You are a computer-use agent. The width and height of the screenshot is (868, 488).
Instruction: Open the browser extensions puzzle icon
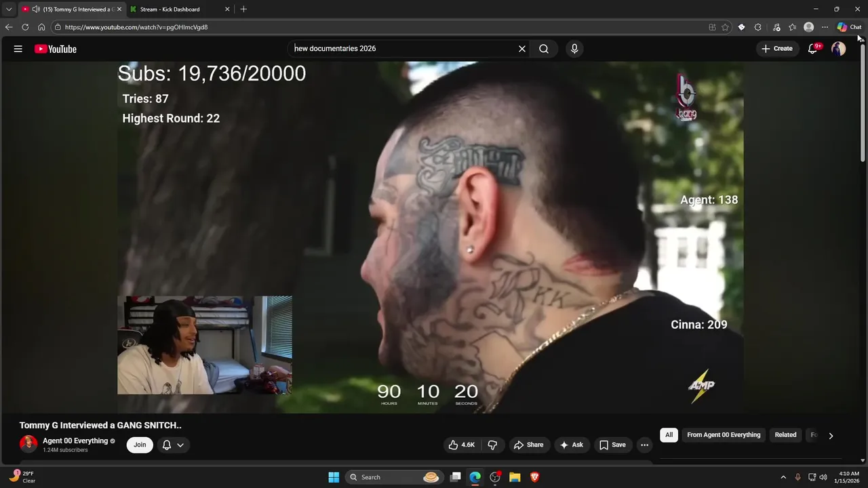tap(758, 27)
